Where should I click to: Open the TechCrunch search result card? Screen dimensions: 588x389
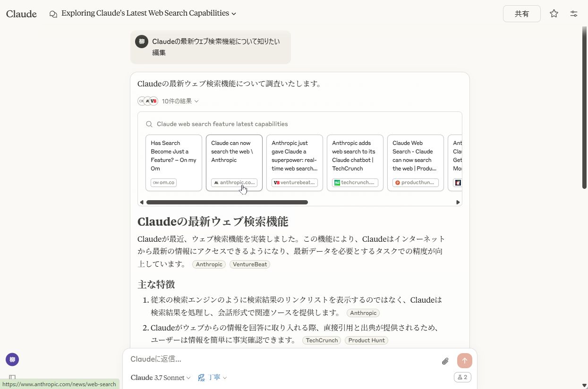[355, 163]
